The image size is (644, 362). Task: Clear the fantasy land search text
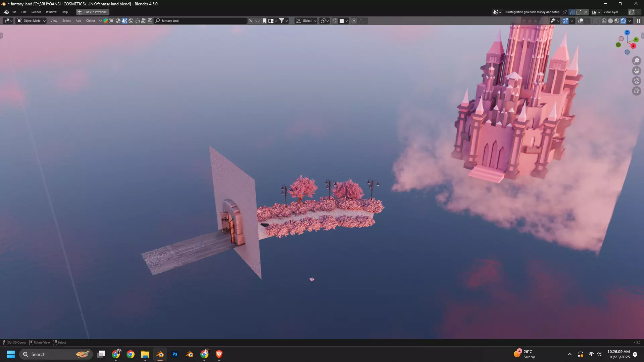[250, 21]
